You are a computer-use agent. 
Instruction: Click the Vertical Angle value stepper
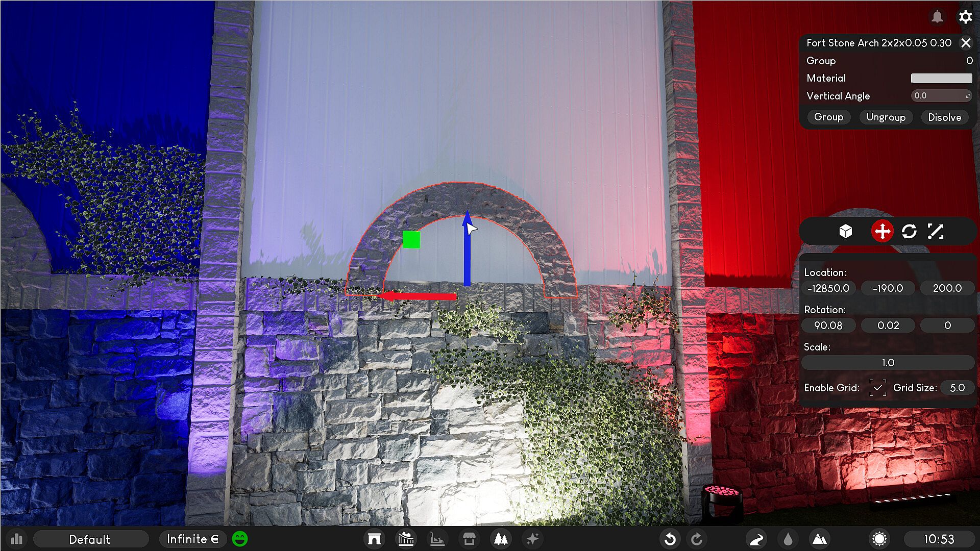[968, 95]
